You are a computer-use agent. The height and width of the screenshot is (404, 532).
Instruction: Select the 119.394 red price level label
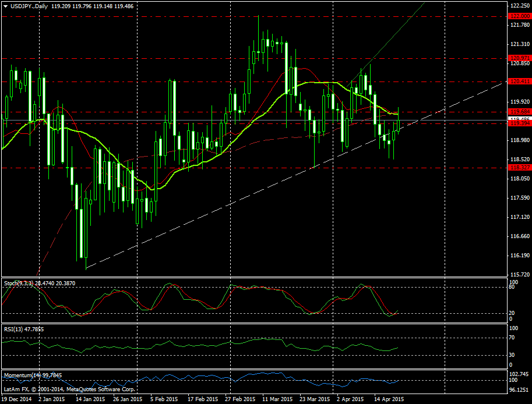[519, 123]
